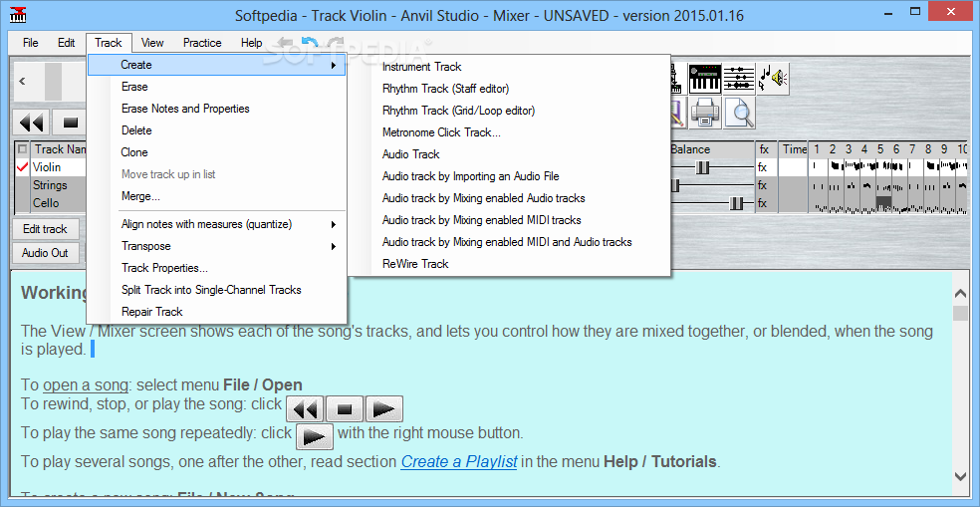Click the blue undo arrow icon
Image resolution: width=980 pixels, height=507 pixels.
pos(310,43)
